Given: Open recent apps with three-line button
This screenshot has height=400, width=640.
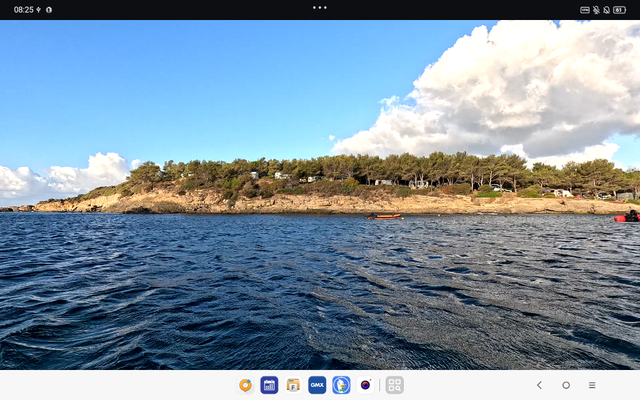Looking at the screenshot, I should 592,385.
